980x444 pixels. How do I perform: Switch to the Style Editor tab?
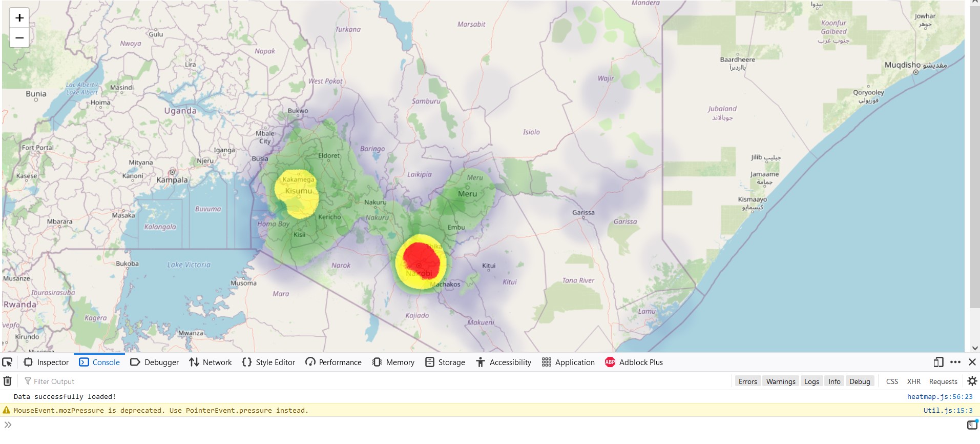tap(268, 362)
